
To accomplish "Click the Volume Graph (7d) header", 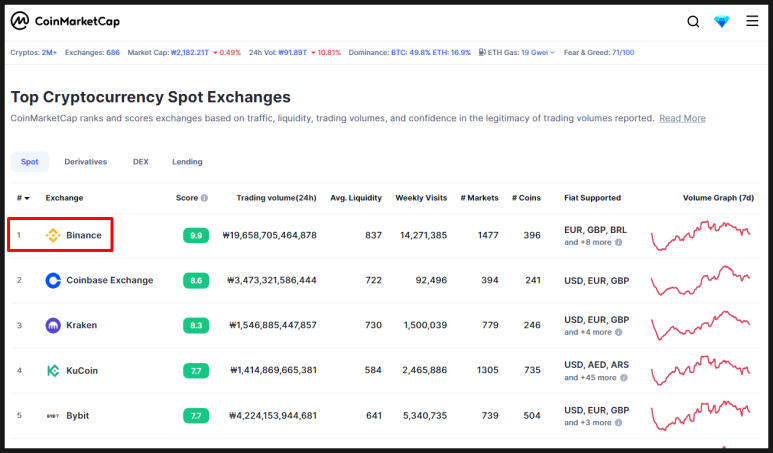I will tap(718, 198).
